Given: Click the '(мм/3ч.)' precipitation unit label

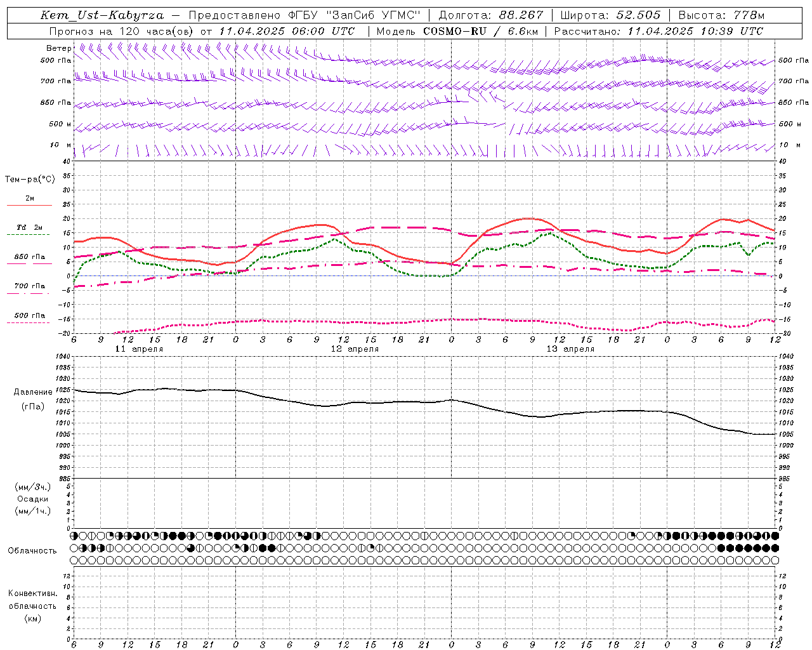Looking at the screenshot, I should click(32, 487).
